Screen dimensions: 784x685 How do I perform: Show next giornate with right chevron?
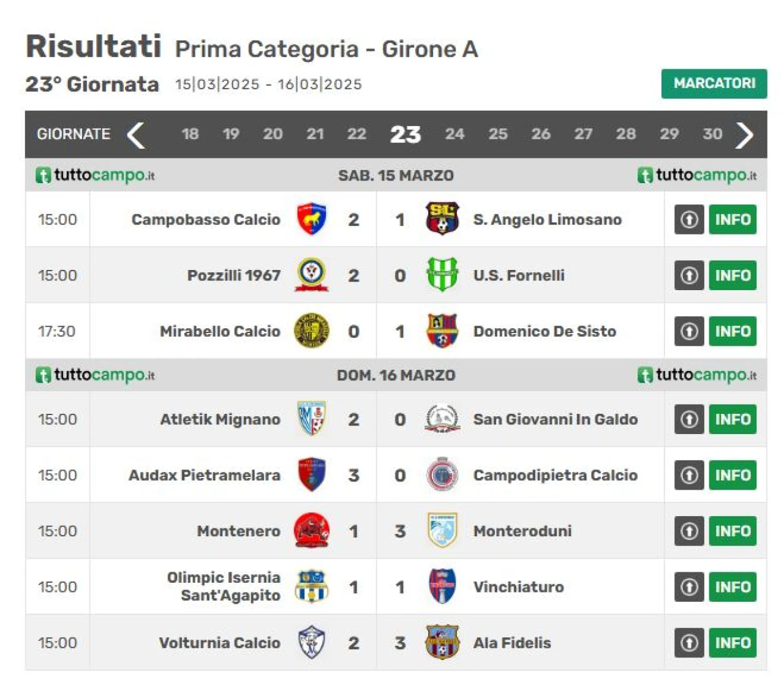[x=744, y=135]
